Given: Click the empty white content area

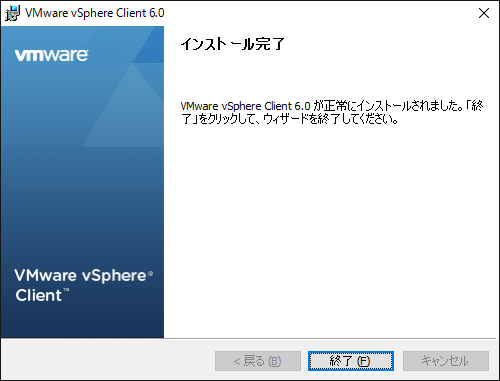Looking at the screenshot, I should (332, 230).
